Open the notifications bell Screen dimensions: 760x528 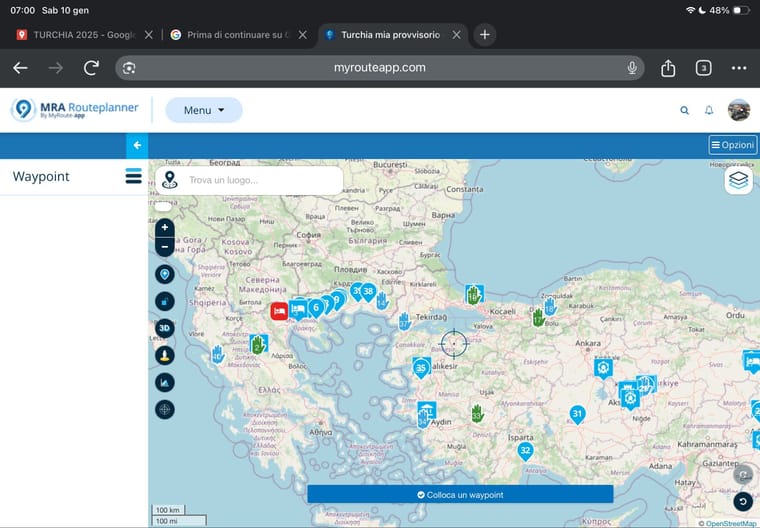(x=709, y=110)
